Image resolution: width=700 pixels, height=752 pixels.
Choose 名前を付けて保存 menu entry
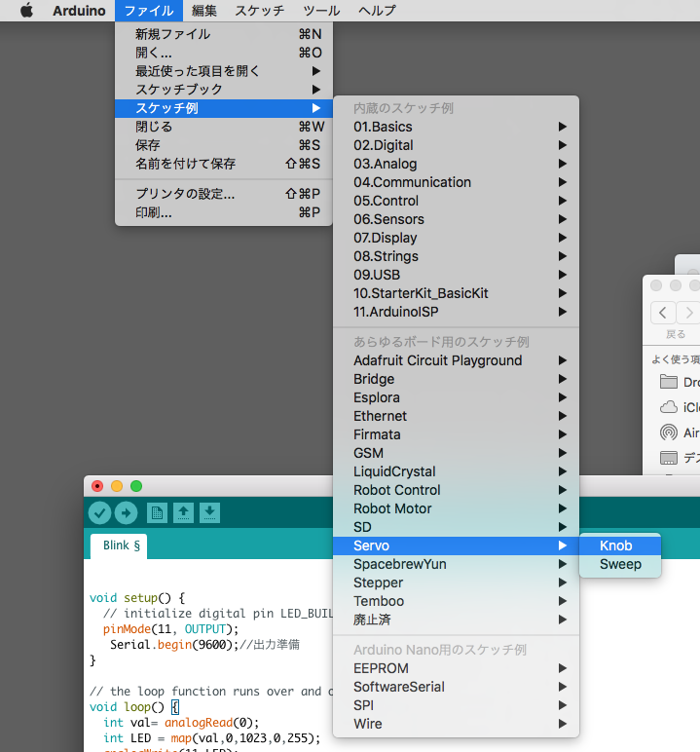coord(224,164)
